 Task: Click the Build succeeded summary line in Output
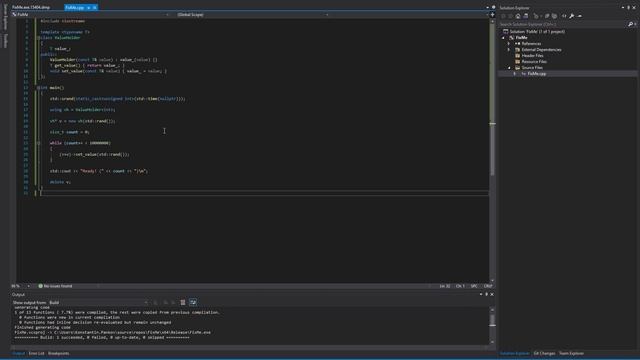pos(102,338)
